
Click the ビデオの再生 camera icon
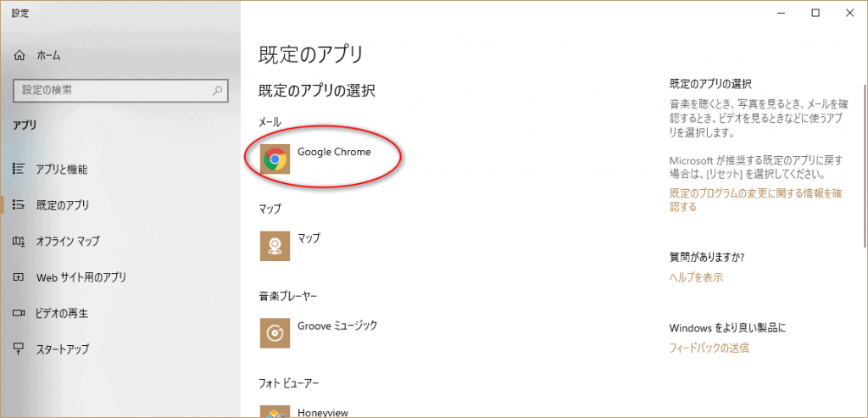19,313
